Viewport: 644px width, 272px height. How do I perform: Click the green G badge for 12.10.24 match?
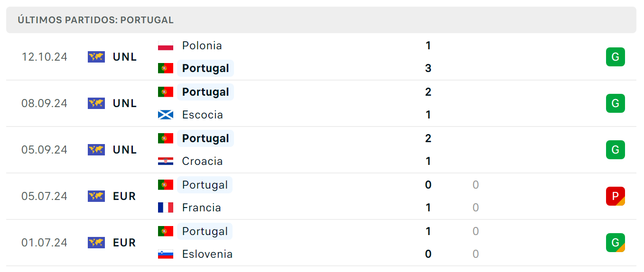pos(616,57)
